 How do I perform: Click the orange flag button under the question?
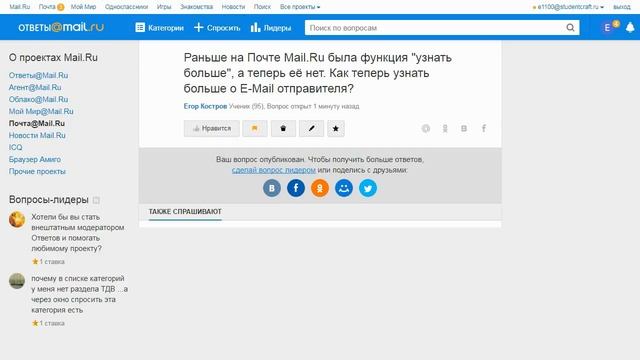tap(255, 129)
